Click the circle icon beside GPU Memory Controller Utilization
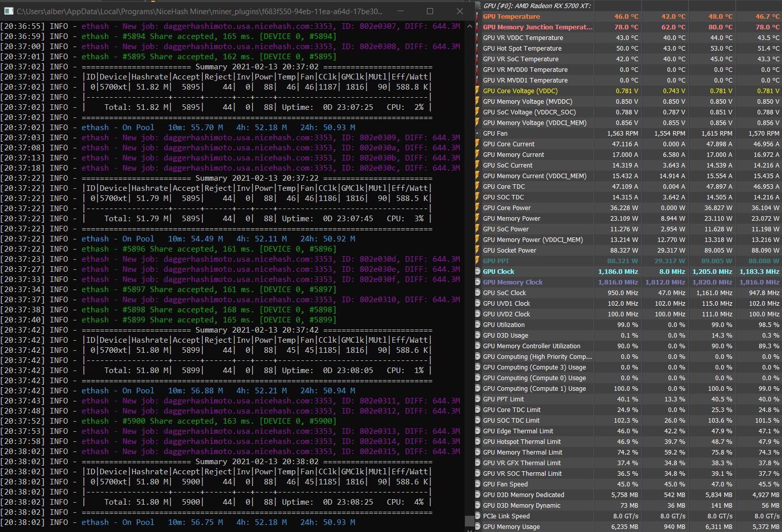Viewport: 782px width, 532px height. [x=478, y=346]
